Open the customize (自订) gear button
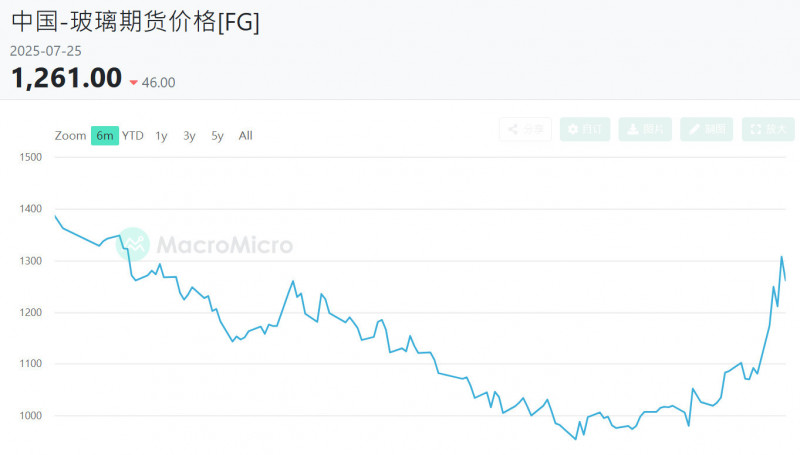This screenshot has width=800, height=455. coord(585,129)
